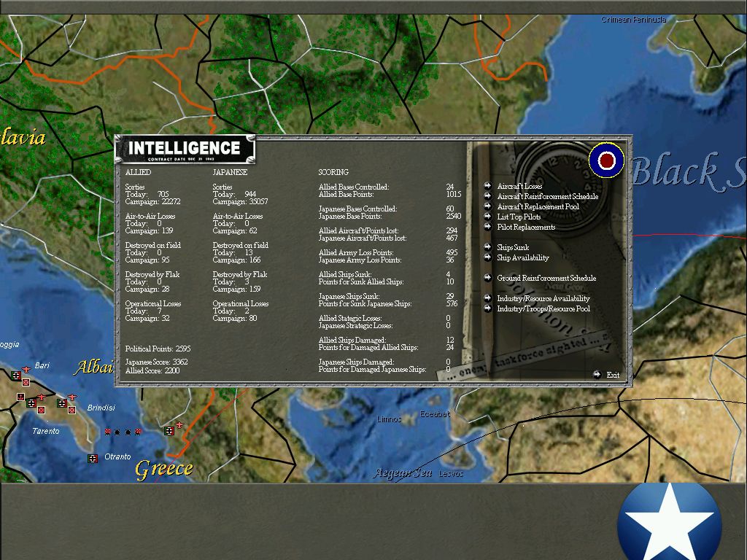This screenshot has width=747, height=560.
Task: Open the Aircraft Reinforcement Schedule report
Action: click(x=547, y=196)
